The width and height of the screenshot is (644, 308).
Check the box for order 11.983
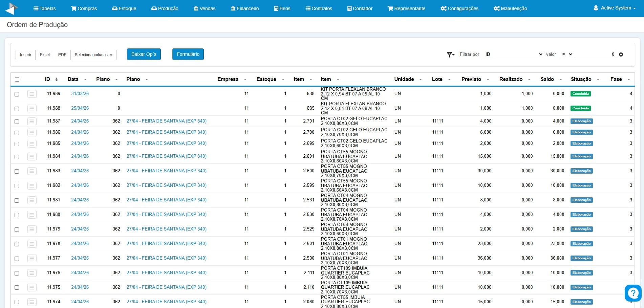[x=17, y=171]
